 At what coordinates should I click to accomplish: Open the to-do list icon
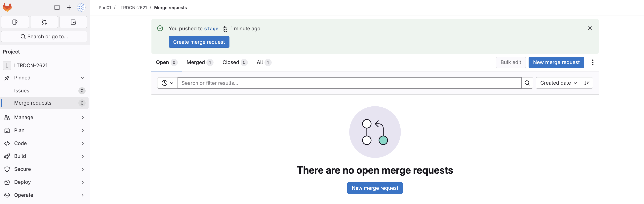click(x=73, y=22)
